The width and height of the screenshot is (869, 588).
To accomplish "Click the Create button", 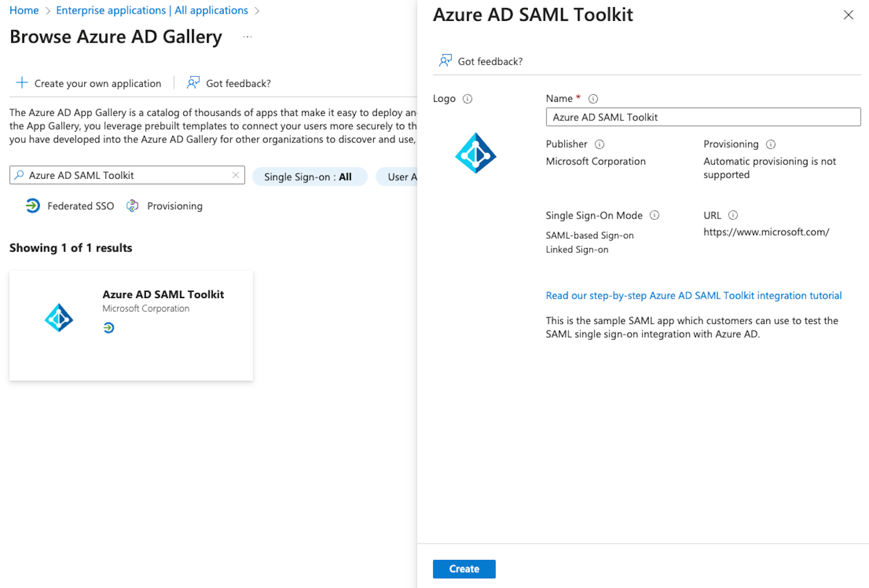I will [x=464, y=569].
